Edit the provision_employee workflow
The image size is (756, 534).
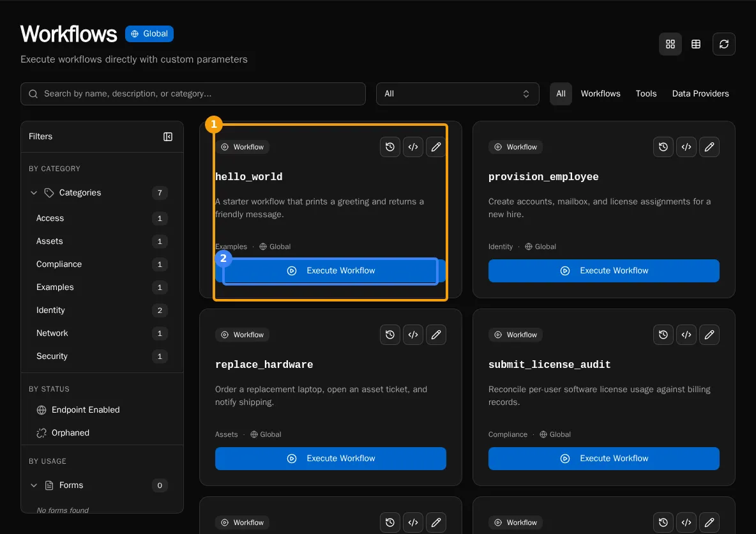tap(709, 147)
